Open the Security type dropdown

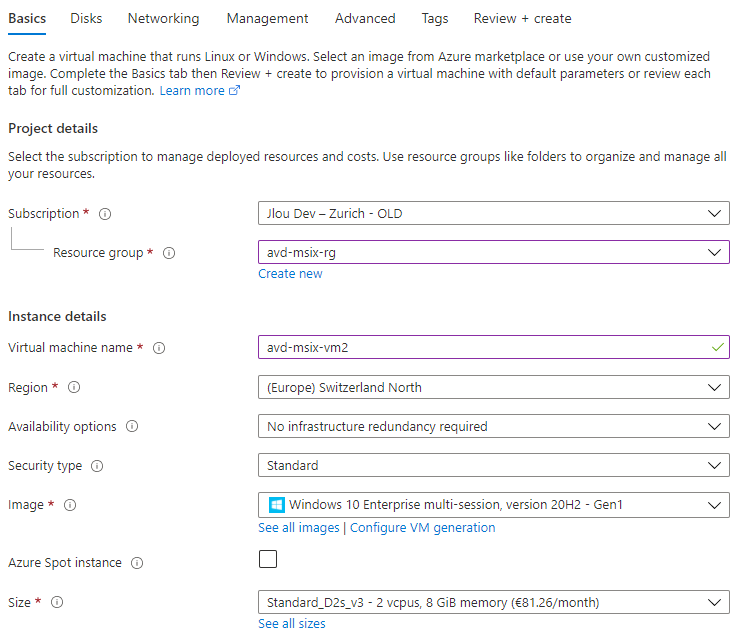point(493,466)
